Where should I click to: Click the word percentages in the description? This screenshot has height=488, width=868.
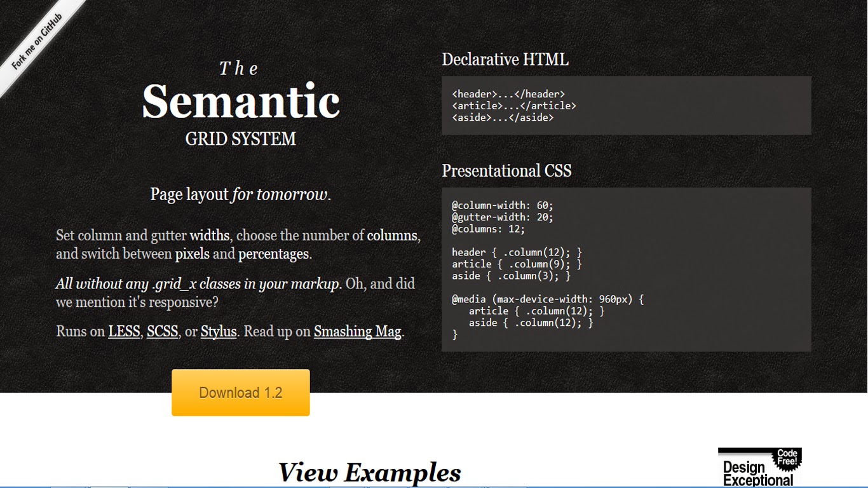[x=273, y=254]
